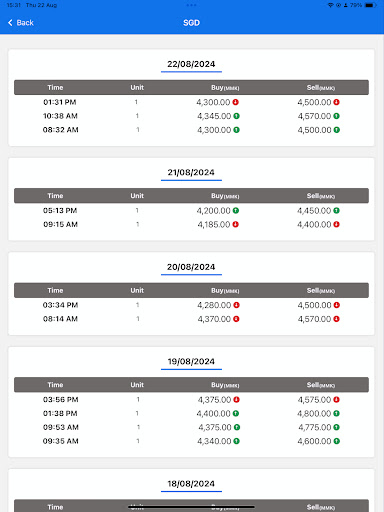This screenshot has width=384, height=512.
Task: Tap the 4,185.00 buy value
Action: (214, 224)
